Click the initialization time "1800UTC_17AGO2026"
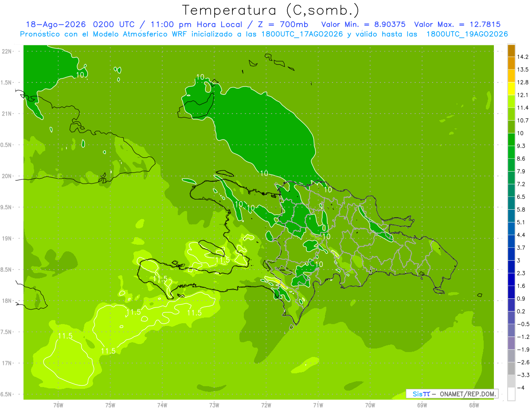The image size is (532, 411). point(302,34)
